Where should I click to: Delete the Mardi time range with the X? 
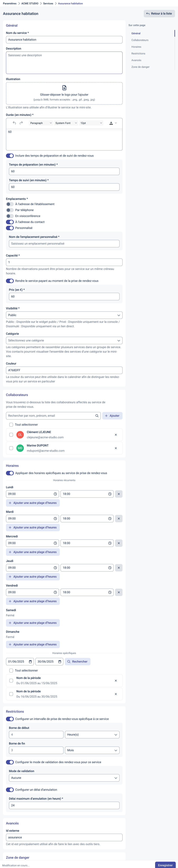tap(119, 519)
